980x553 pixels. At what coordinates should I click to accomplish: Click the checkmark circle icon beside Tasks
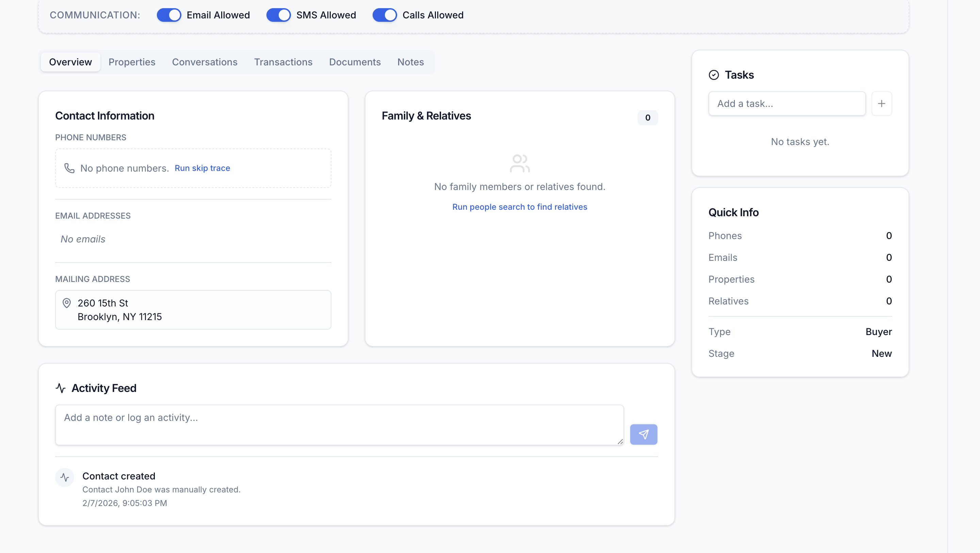click(x=714, y=75)
